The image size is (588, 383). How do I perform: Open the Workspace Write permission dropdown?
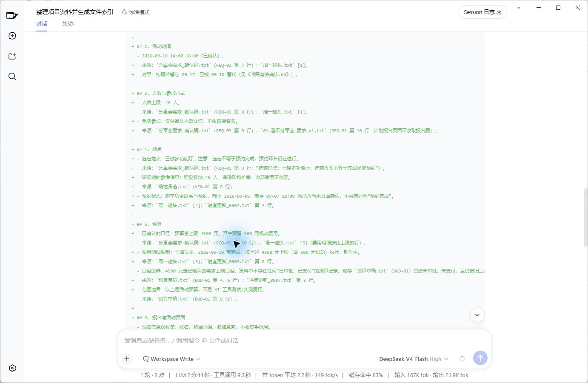171,359
